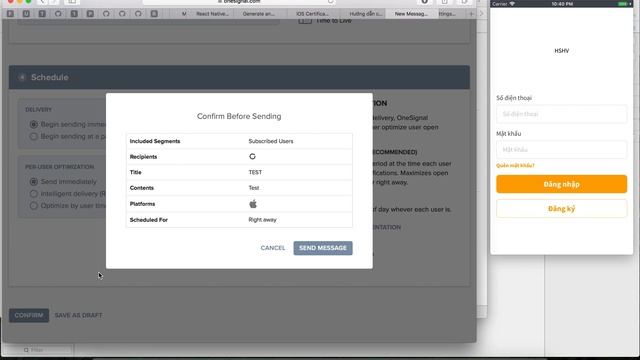640x360 pixels.
Task: Select the New Messag... tab
Action: [x=411, y=13]
